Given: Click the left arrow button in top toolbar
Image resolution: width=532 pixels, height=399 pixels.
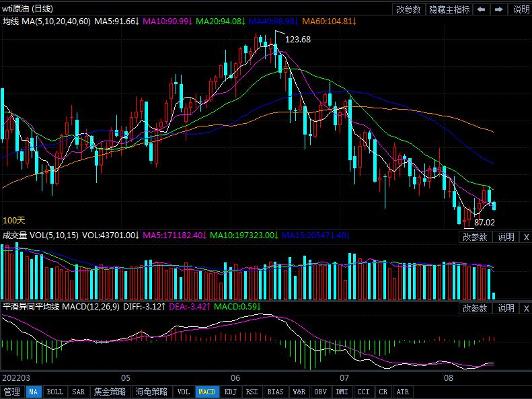Looking at the screenshot, I should point(482,9).
